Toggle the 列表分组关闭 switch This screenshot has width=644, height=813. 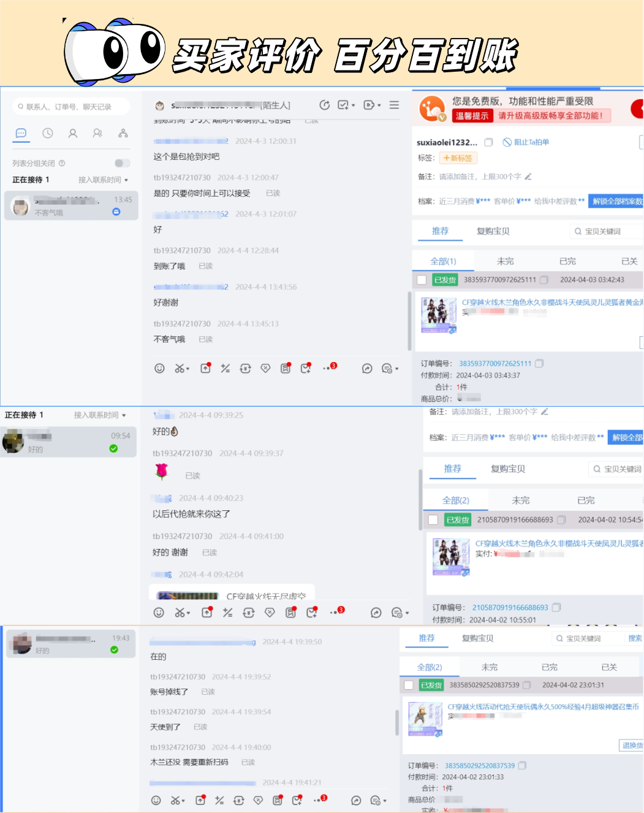pyautogui.click(x=123, y=163)
